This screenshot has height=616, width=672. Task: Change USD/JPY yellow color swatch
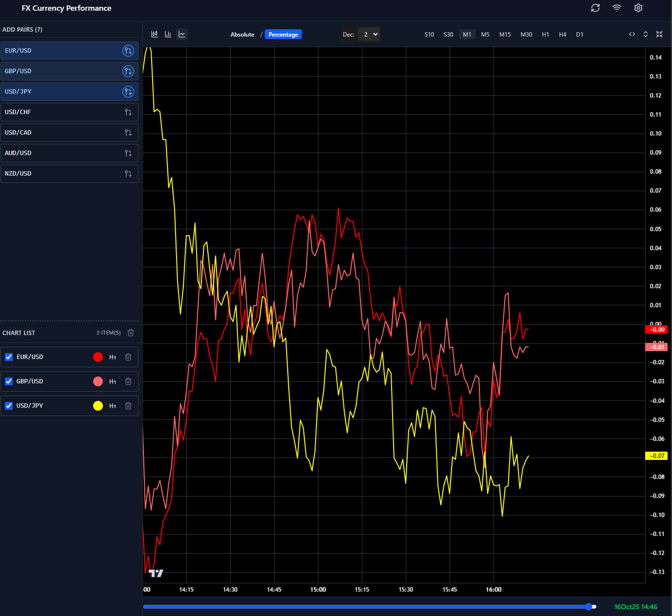[98, 406]
